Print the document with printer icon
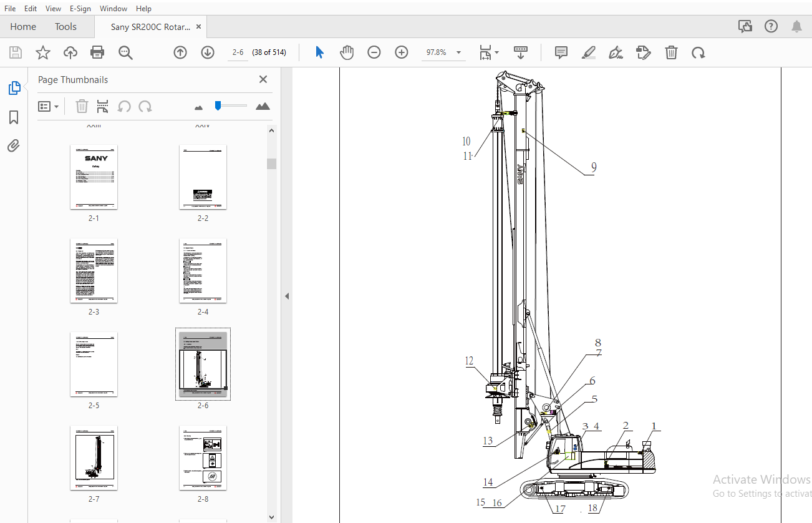The image size is (812, 523). pos(97,52)
